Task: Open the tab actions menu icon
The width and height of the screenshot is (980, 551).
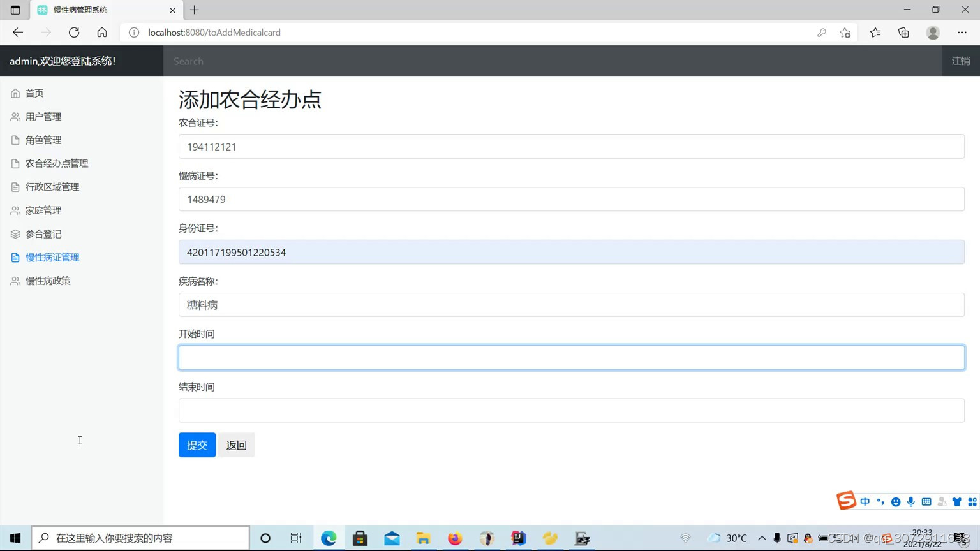Action: tap(15, 10)
